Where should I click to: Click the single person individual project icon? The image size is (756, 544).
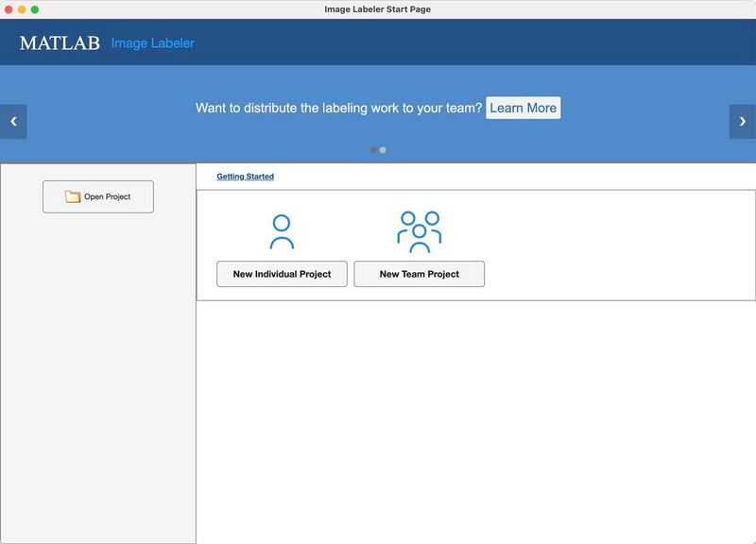[282, 232]
